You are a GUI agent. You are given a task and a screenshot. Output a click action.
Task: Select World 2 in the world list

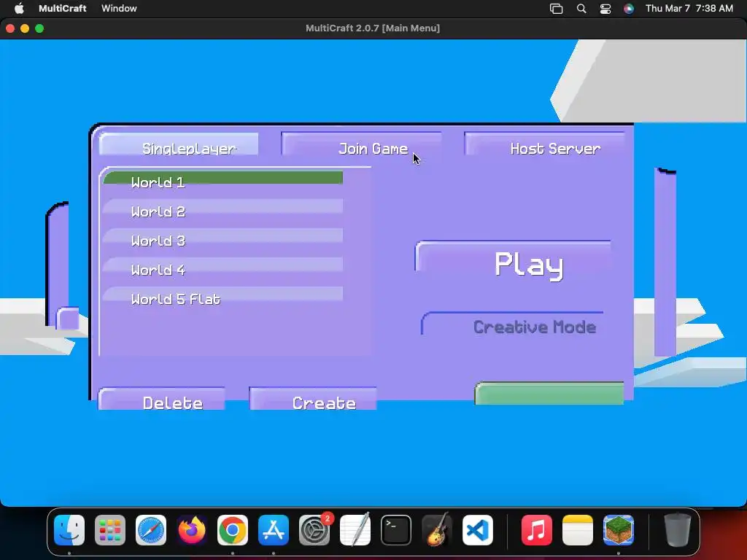pos(223,207)
